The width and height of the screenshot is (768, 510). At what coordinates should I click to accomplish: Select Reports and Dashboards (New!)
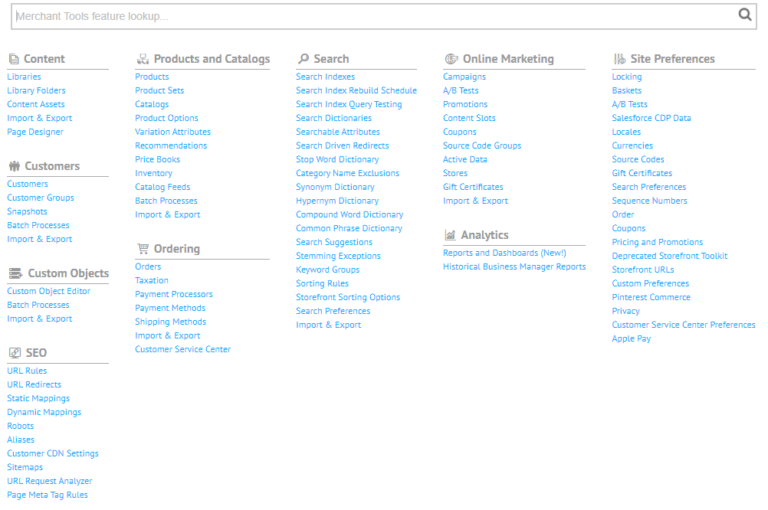pyautogui.click(x=504, y=253)
